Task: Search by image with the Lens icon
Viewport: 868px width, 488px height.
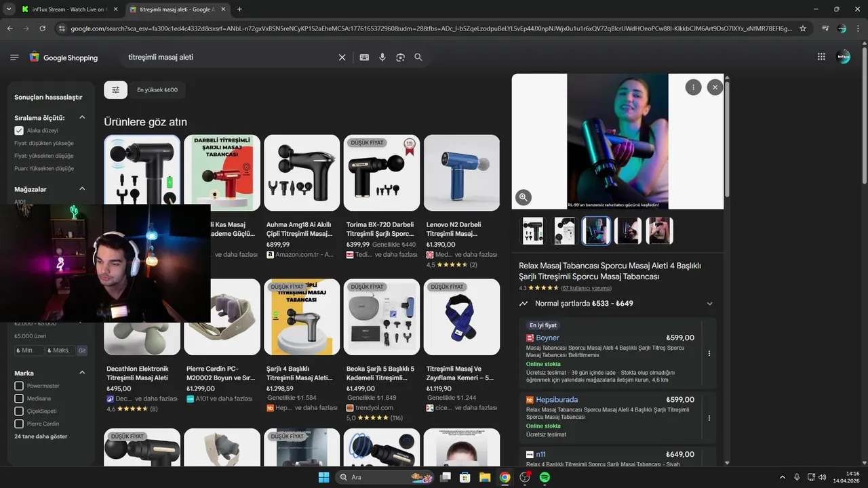Action: pyautogui.click(x=400, y=58)
